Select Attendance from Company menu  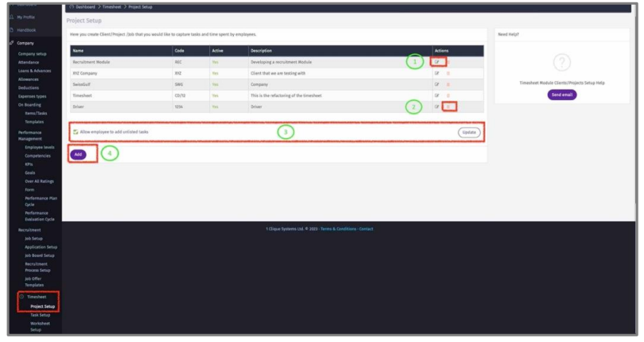29,62
